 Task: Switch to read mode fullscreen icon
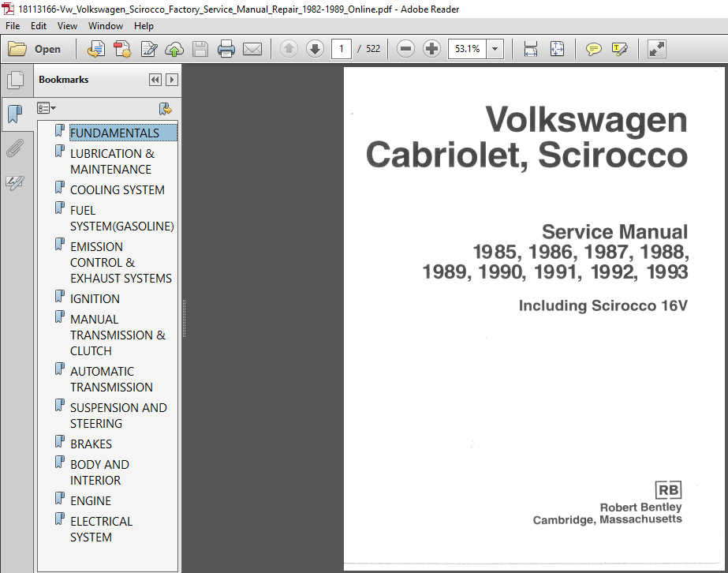pos(656,49)
